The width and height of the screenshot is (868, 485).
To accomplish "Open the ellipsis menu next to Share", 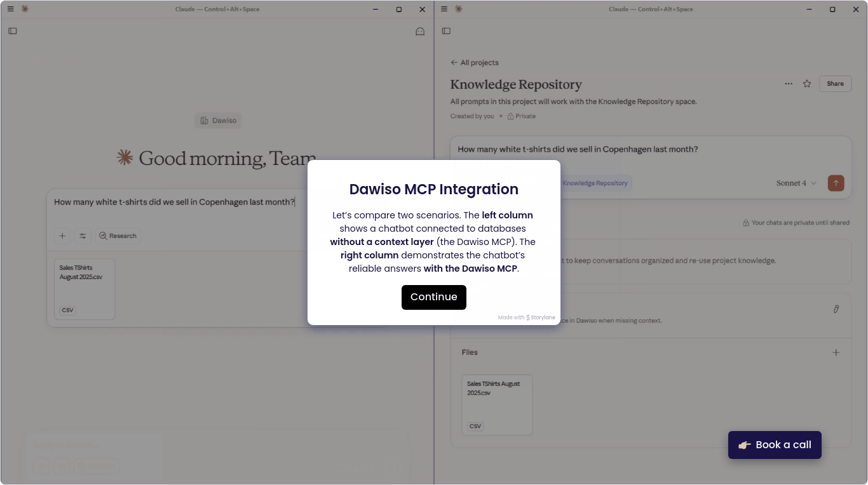I will tap(789, 83).
